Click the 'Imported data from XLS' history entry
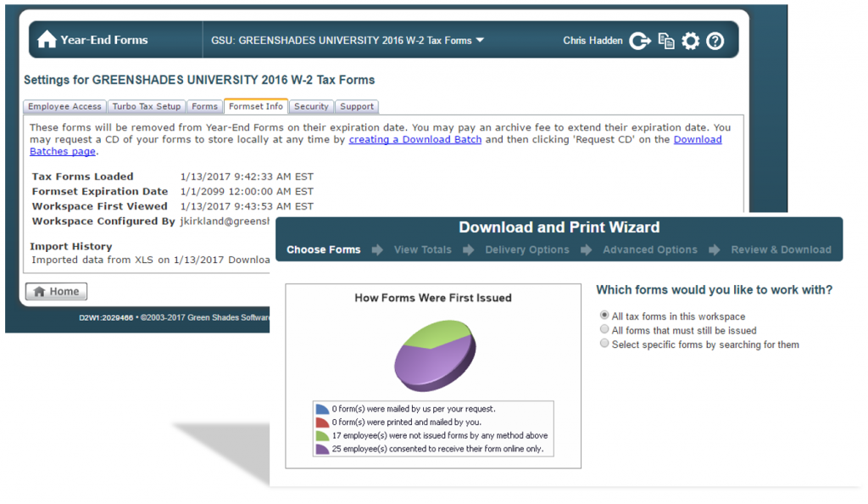868x504 pixels. point(151,260)
